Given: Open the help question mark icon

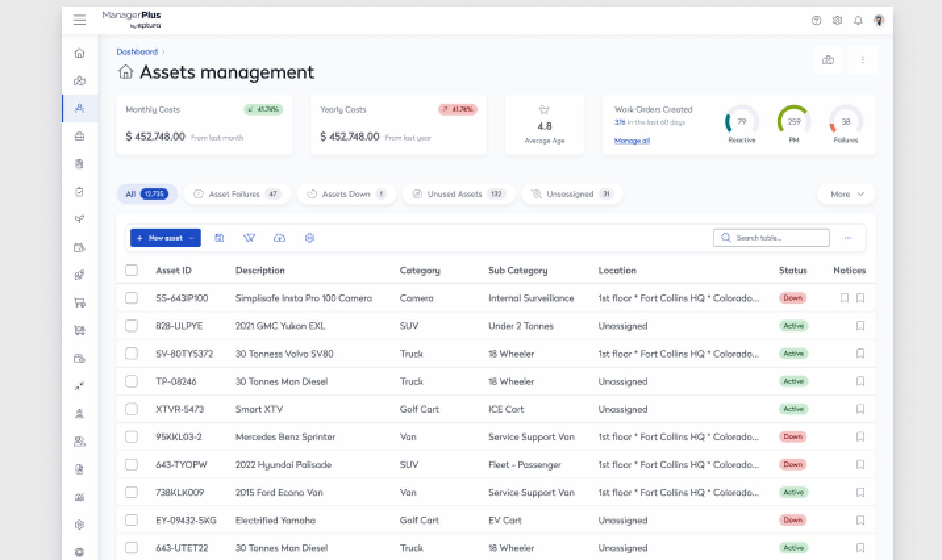Looking at the screenshot, I should (816, 21).
